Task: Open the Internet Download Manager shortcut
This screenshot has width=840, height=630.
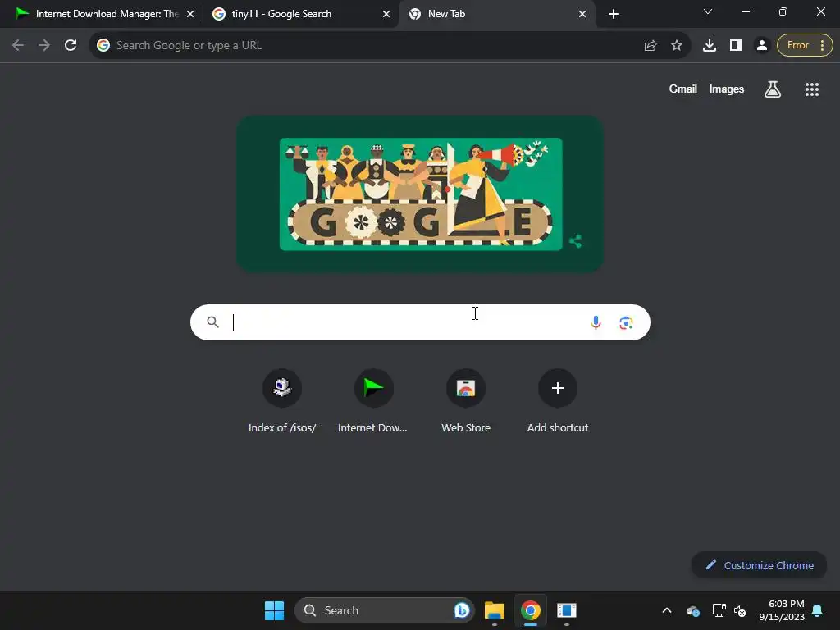Action: 373,401
